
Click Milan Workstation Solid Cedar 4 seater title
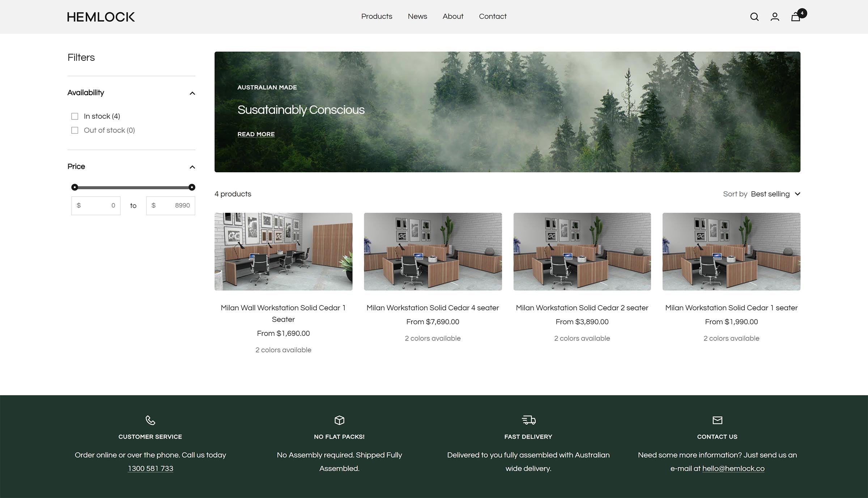433,308
